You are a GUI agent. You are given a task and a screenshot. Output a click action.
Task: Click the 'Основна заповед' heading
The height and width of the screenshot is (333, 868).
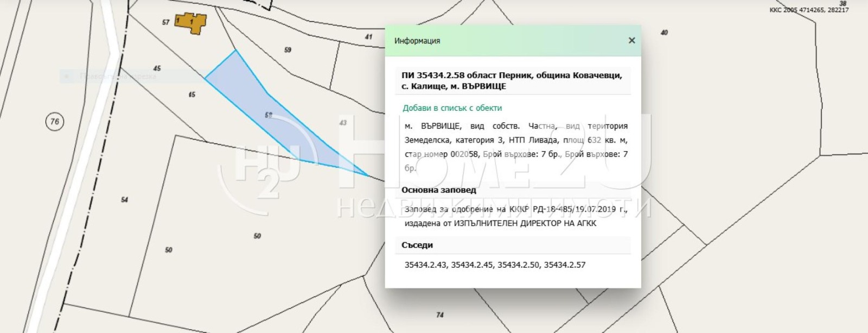click(x=439, y=190)
